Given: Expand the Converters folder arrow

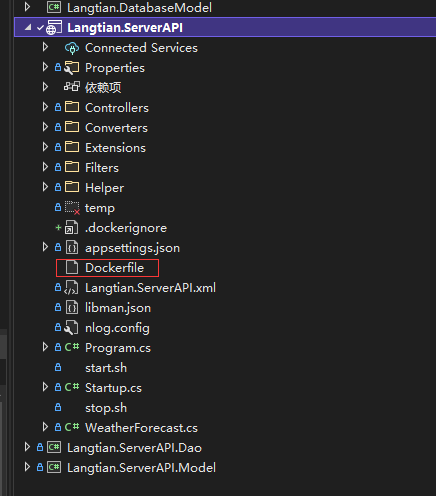Looking at the screenshot, I should (x=45, y=127).
